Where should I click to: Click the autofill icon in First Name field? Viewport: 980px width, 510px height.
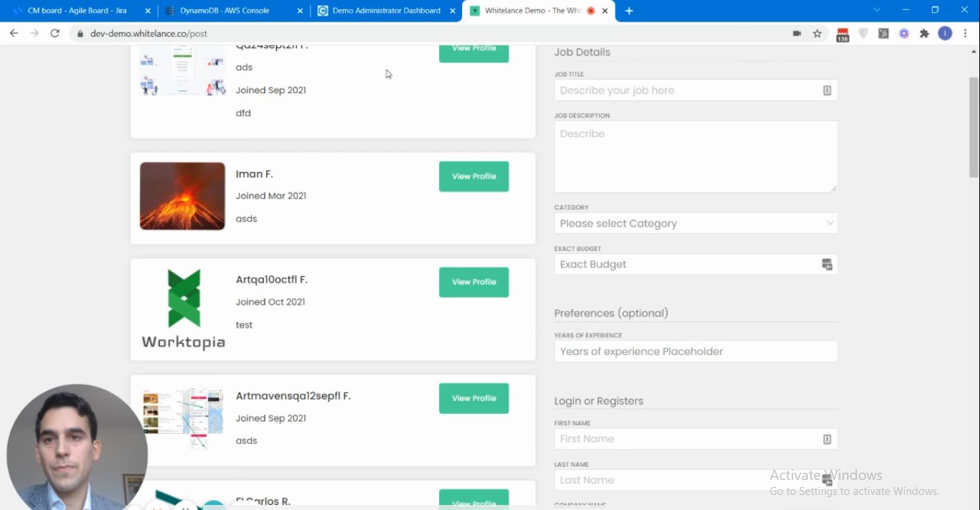(x=826, y=439)
